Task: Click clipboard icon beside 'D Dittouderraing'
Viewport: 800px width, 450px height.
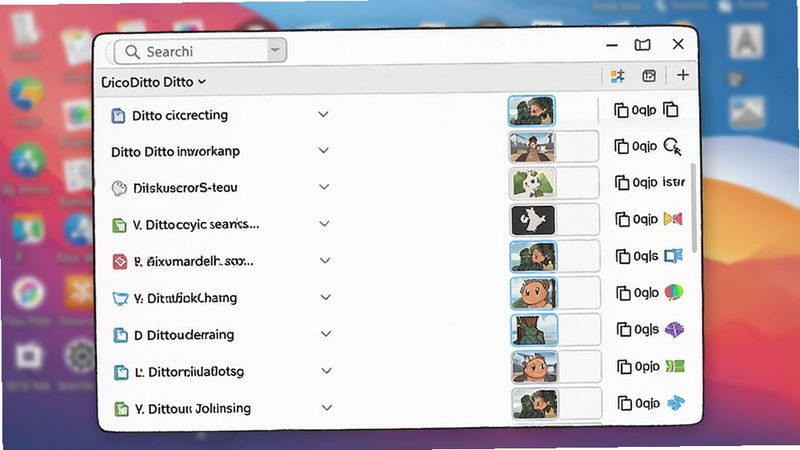Action: (120, 335)
